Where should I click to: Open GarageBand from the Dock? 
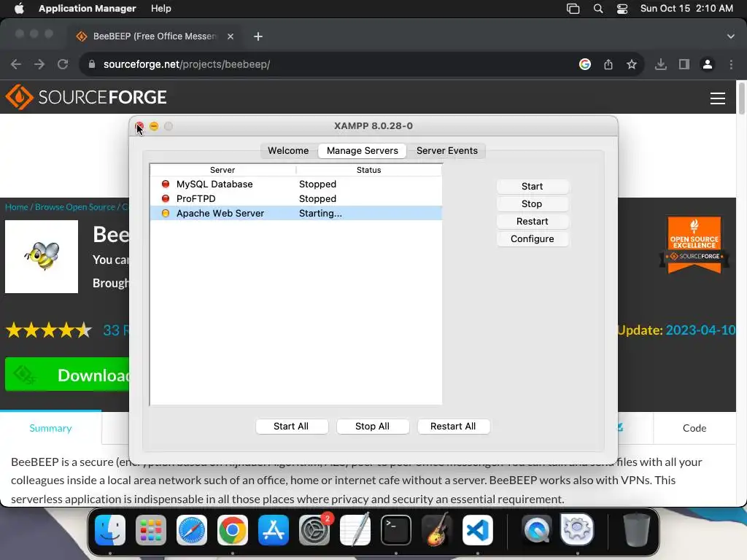click(x=437, y=530)
